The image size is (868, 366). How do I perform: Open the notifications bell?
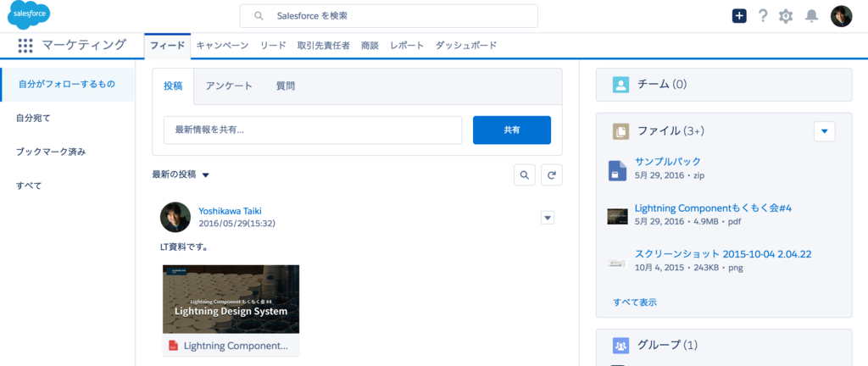(x=811, y=16)
